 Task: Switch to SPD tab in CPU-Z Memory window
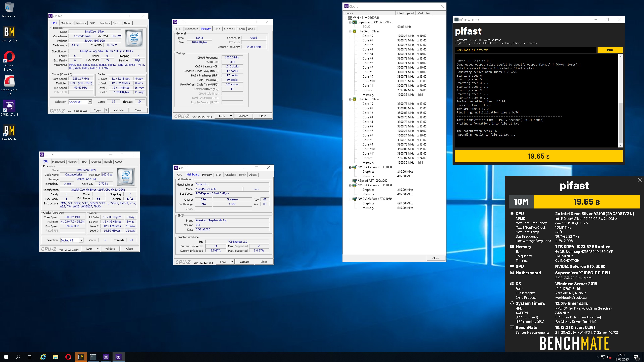[x=217, y=29]
